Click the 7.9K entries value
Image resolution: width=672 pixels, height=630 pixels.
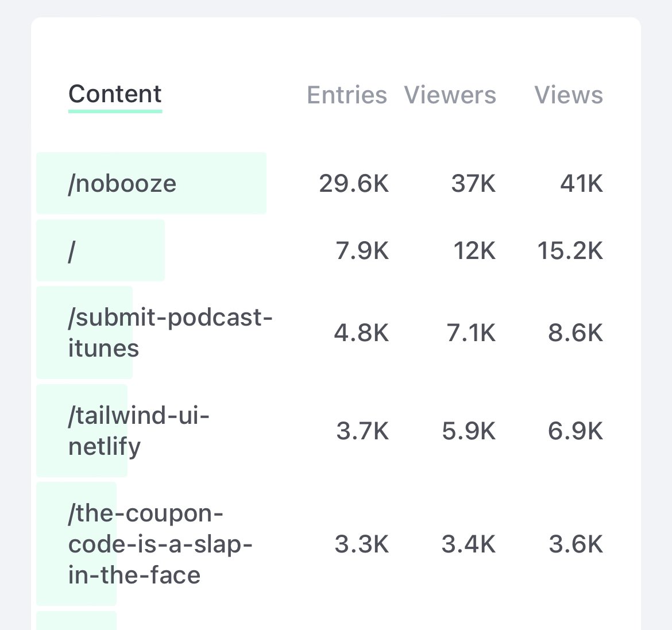pyautogui.click(x=362, y=251)
